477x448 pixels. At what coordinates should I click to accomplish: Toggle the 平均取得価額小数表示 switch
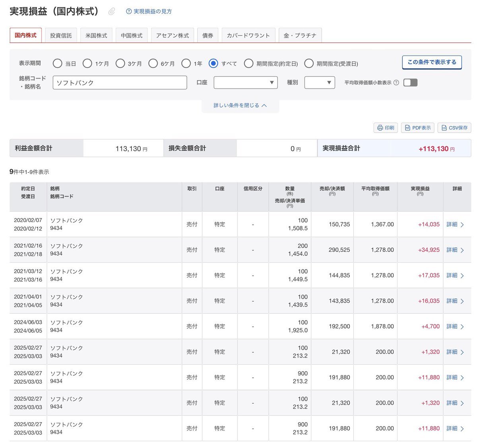(x=410, y=83)
